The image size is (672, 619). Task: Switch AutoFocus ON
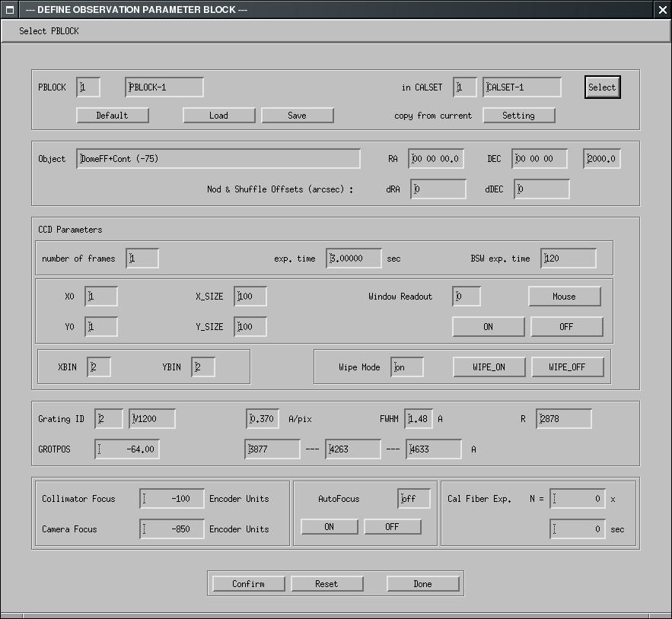pyautogui.click(x=329, y=527)
